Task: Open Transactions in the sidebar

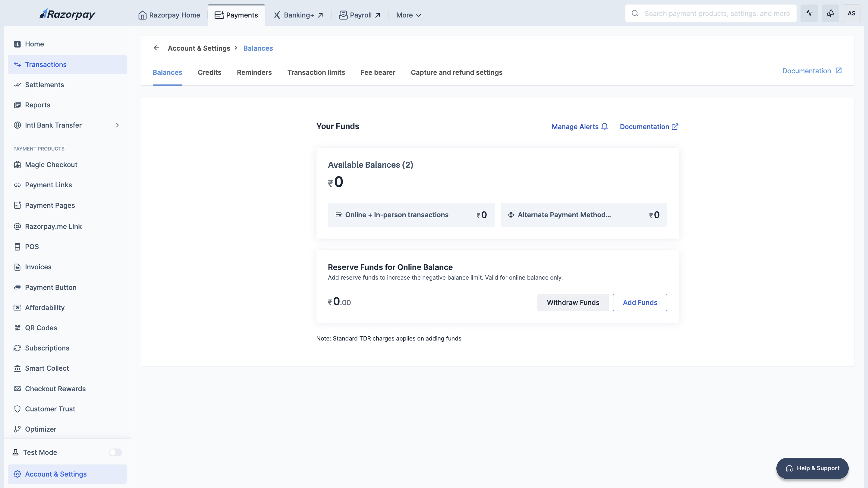Action: click(68, 65)
